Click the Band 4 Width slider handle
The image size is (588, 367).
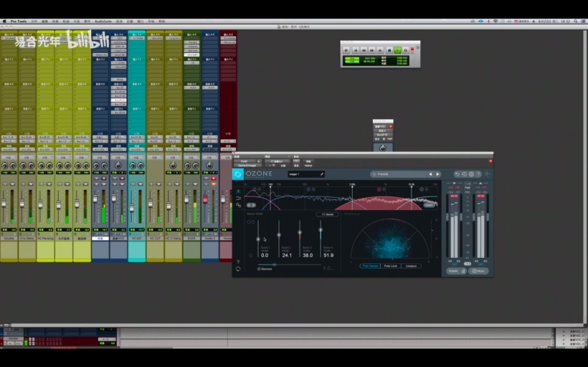pyautogui.click(x=321, y=230)
